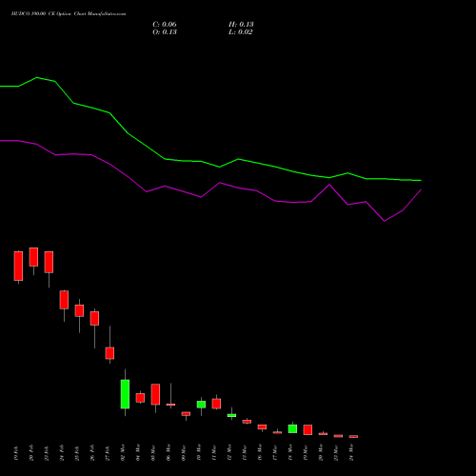Screen dimensions: 476x476
Task: Click the '13 Mar' date axis label
Action: pos(245,452)
